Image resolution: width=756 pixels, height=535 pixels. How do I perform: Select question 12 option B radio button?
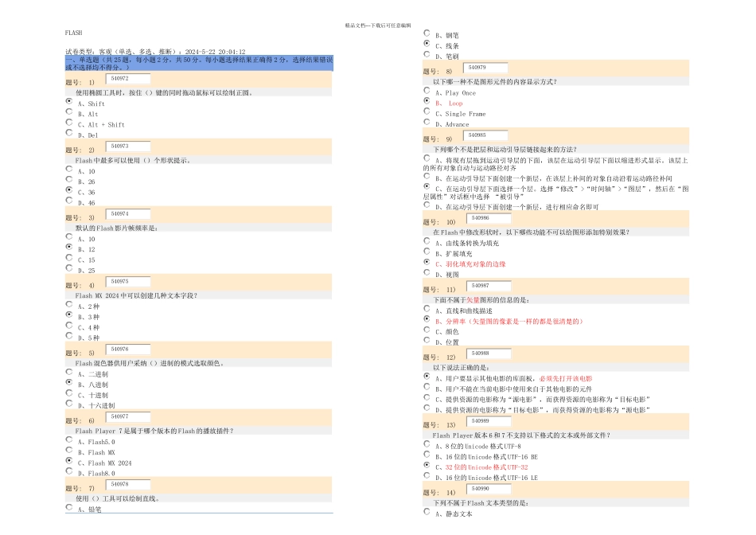(x=427, y=386)
